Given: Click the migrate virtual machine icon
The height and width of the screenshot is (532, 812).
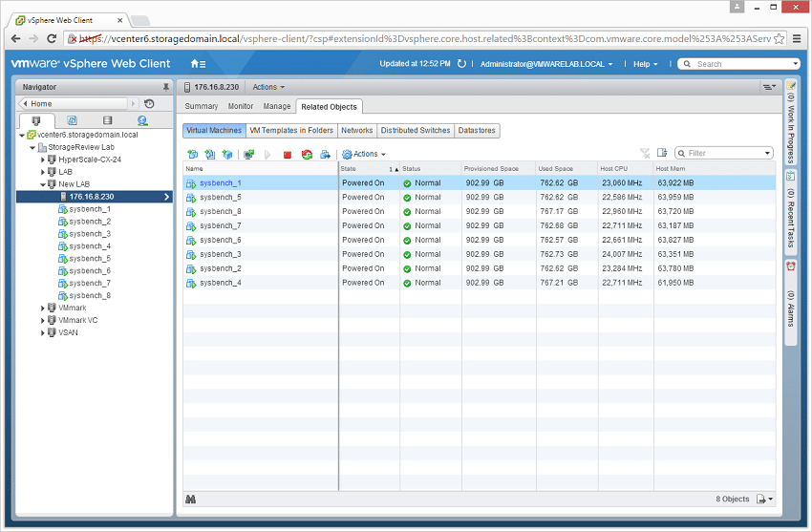Looking at the screenshot, I should (325, 154).
